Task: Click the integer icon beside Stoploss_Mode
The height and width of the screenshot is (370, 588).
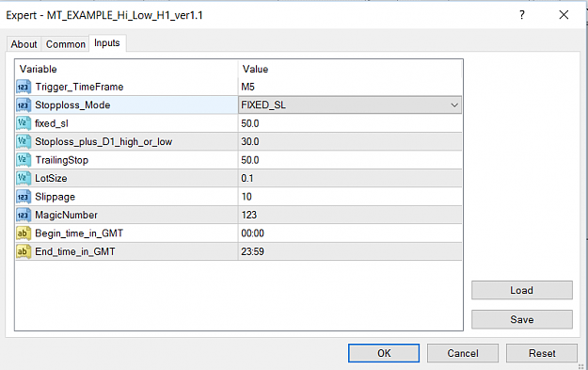Action: [x=24, y=105]
